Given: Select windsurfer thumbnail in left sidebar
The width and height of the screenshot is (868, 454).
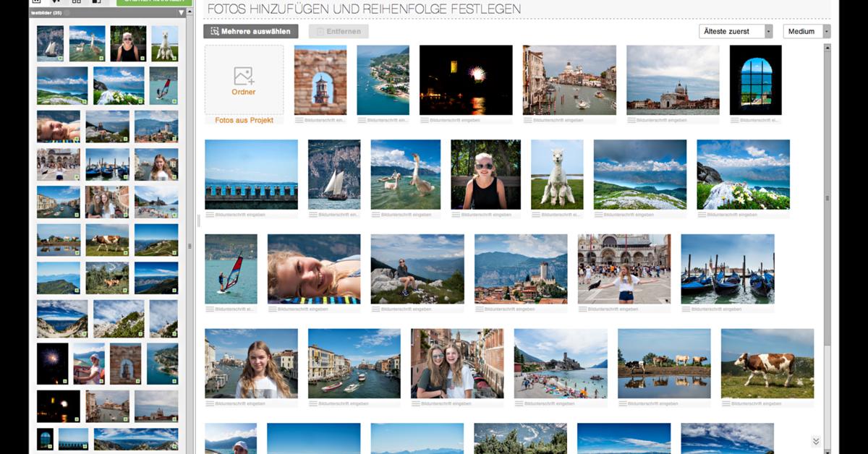Looking at the screenshot, I should tap(163, 86).
